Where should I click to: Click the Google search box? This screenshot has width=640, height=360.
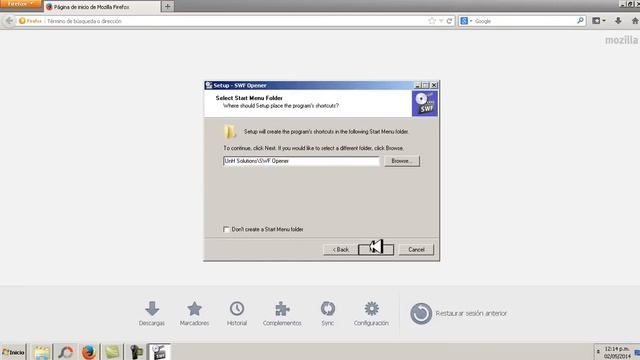click(x=524, y=21)
